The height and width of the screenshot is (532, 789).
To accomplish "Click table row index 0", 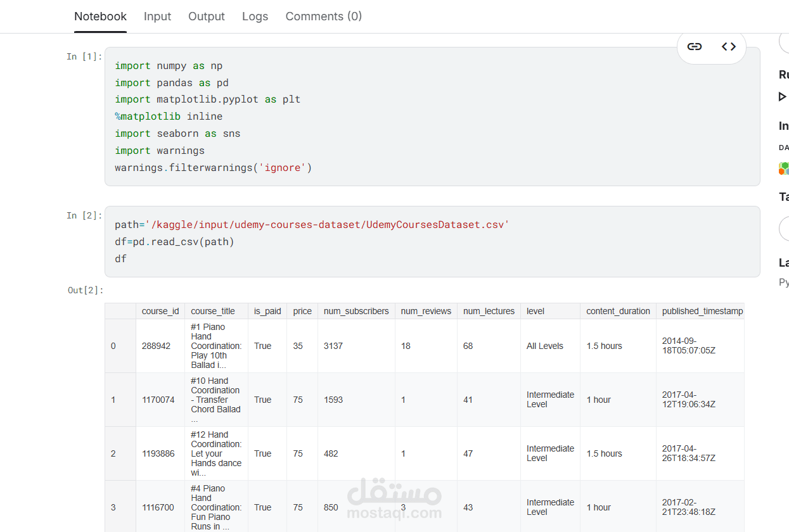I will point(113,346).
